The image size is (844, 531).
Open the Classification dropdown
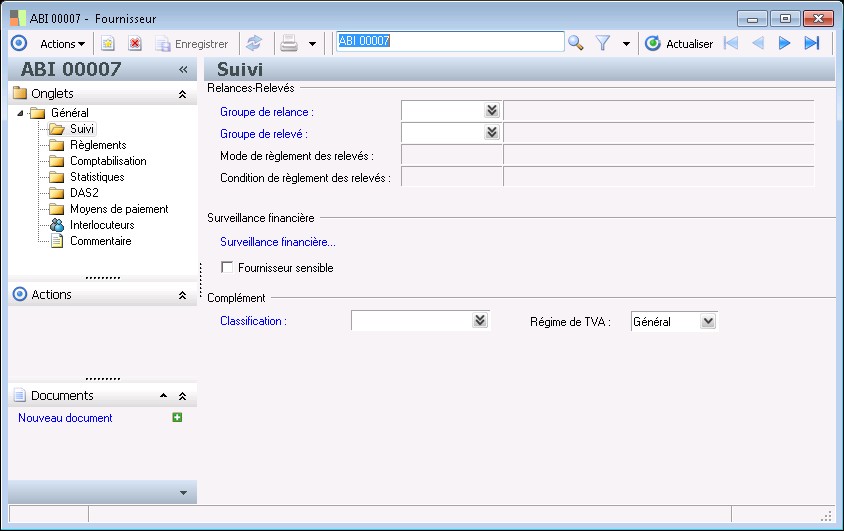click(x=480, y=321)
